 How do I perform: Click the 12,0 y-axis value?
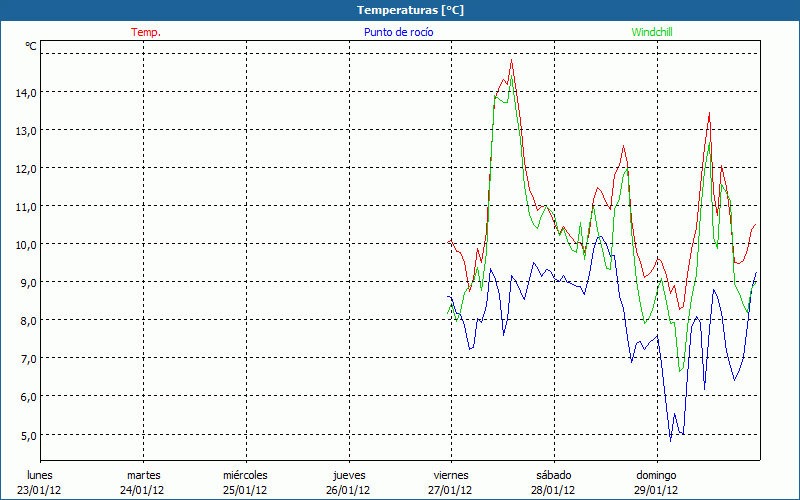point(25,168)
